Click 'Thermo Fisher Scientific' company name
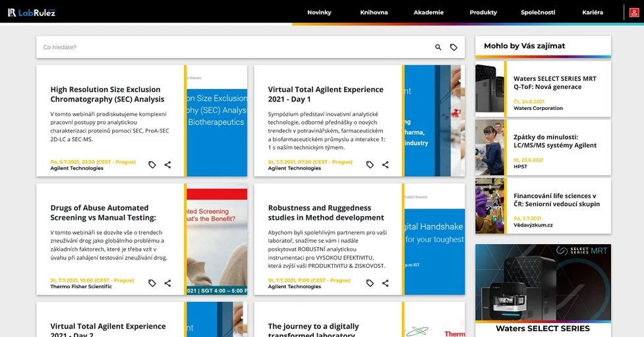The image size is (644, 337). coord(81,286)
